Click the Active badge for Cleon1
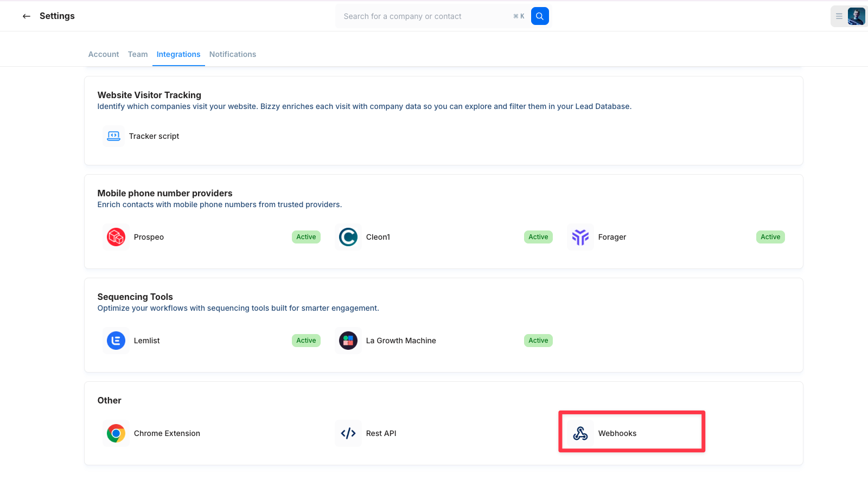Viewport: 868px width, 500px height. coord(538,237)
